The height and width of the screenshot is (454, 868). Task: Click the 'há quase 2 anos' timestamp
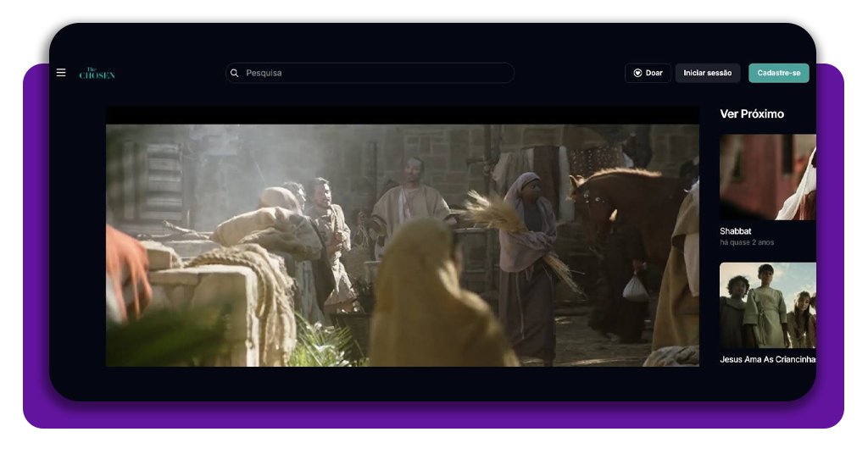pyautogui.click(x=747, y=243)
